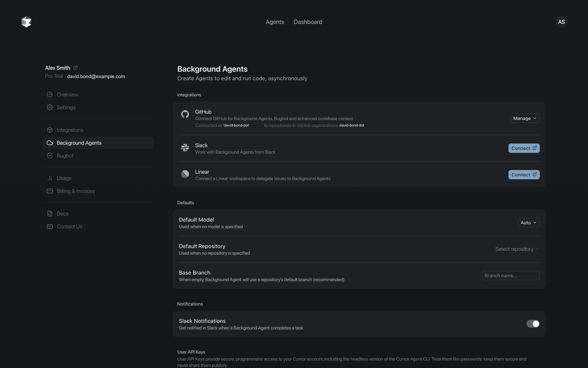The image size is (588, 368).
Task: Click the Base Branch label
Action: click(194, 273)
